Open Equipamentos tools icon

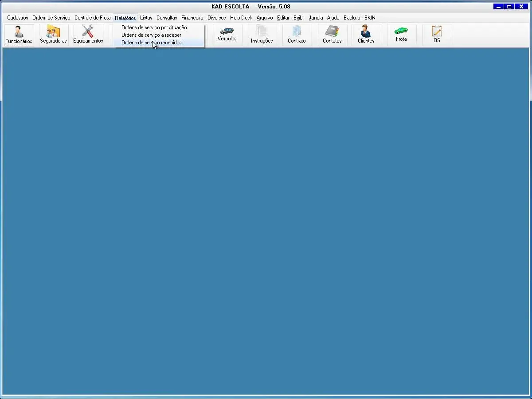pos(88,35)
